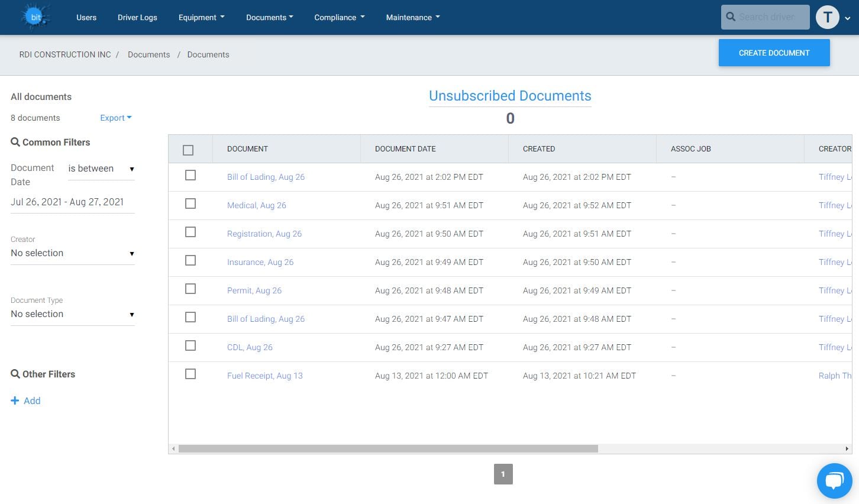Image resolution: width=859 pixels, height=504 pixels.
Task: Open the user avatar T icon
Action: coord(828,17)
